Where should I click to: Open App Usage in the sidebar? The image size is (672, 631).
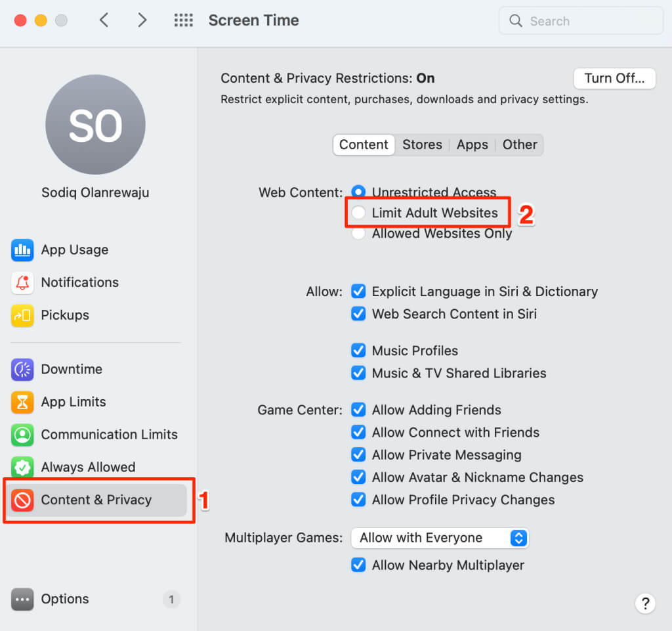(x=74, y=250)
